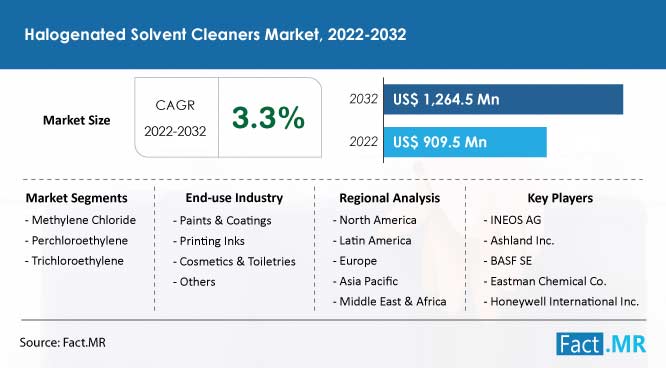The image size is (666, 368).
Task: Click the 'US$ 1,264.5 Mn' bar
Action: pos(503,99)
